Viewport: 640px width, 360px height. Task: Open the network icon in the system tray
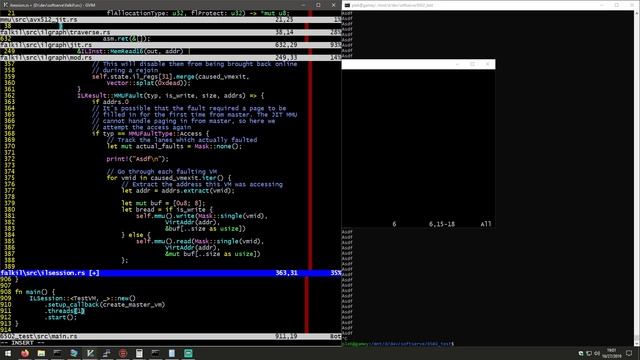pos(589,353)
